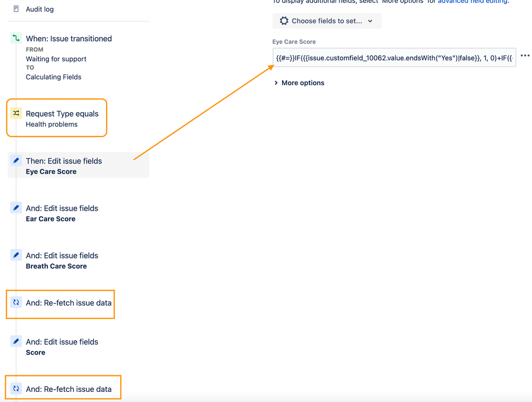Click the yellow Request Type condition icon
The image size is (532, 402).
[x=16, y=113]
